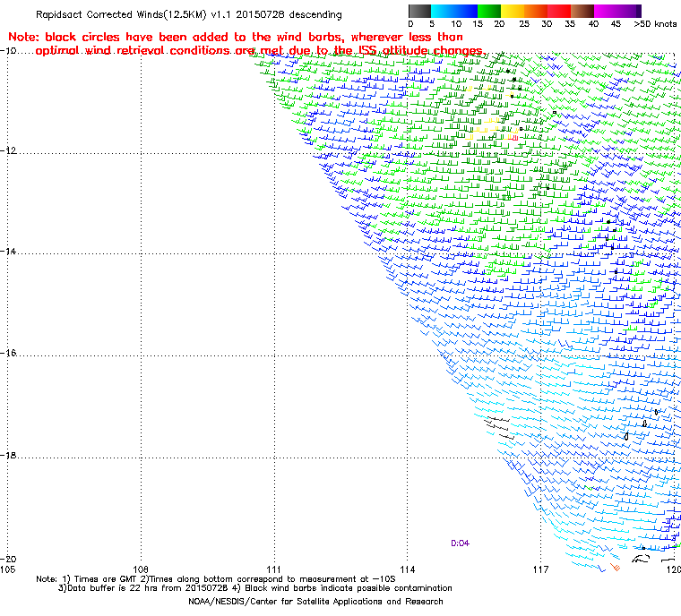The height and width of the screenshot is (616, 681).
Task: Click the '-16' latitude axis label
Action: 8,353
